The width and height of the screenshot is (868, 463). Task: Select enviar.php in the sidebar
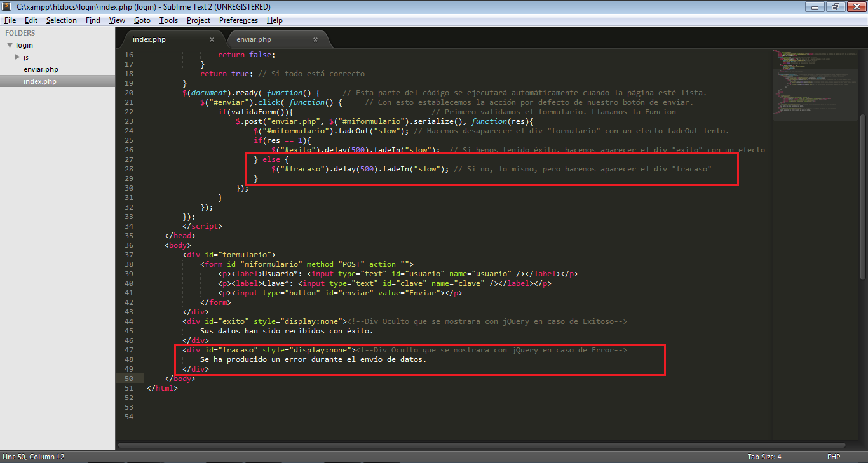pos(41,69)
